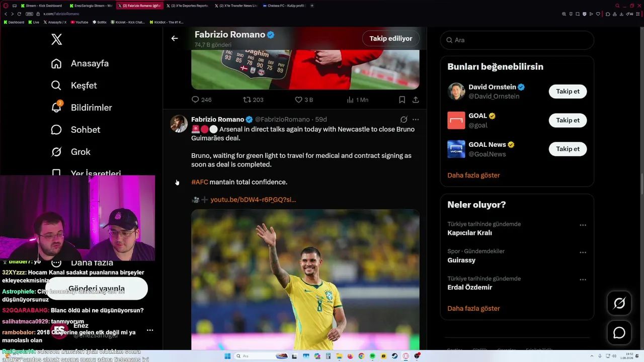Viewport: 644px width, 362px height.
Task: Open Sohbet messages page
Action: coord(76,130)
